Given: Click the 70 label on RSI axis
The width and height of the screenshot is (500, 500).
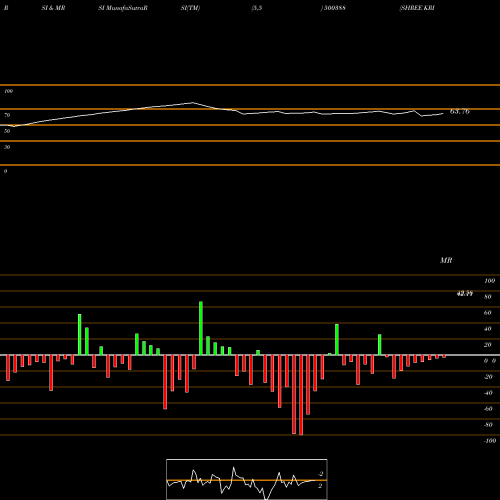Looking at the screenshot, I should click(7, 115).
